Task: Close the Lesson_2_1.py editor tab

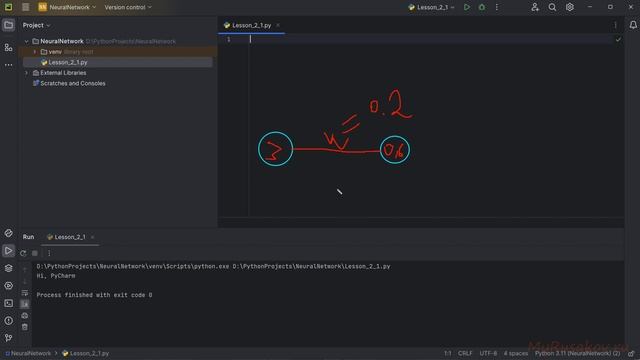Action: pos(278,25)
